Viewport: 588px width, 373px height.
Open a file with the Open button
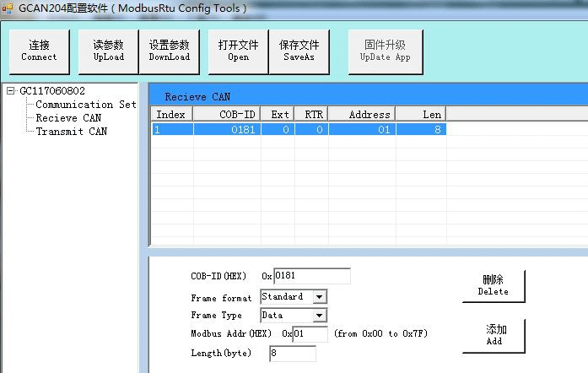[x=238, y=51]
